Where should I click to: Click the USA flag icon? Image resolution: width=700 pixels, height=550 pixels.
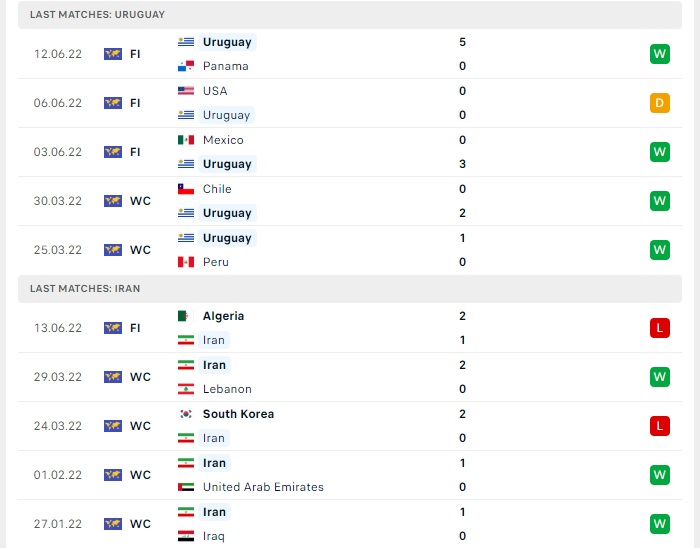(x=186, y=91)
